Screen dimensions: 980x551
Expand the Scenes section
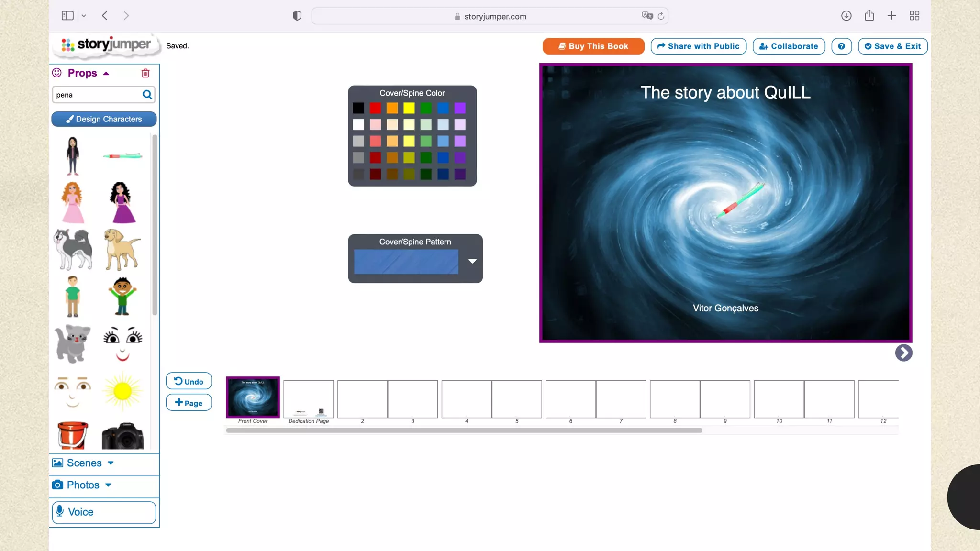click(x=84, y=463)
